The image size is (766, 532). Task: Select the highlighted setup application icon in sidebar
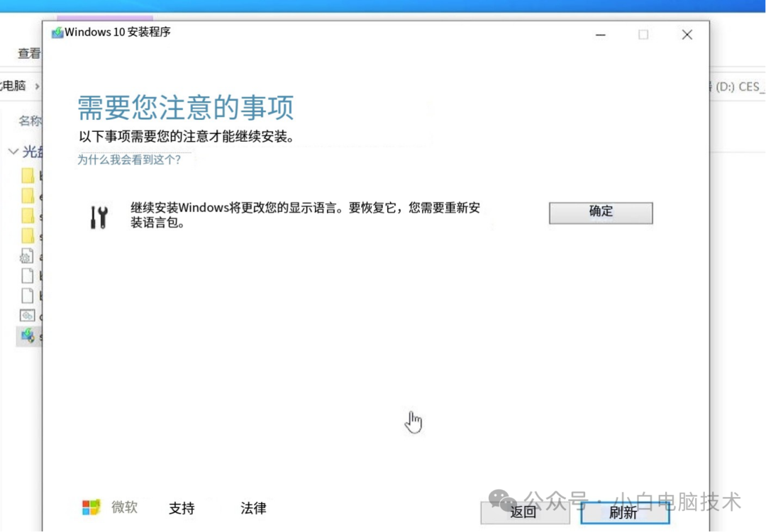[x=27, y=335]
